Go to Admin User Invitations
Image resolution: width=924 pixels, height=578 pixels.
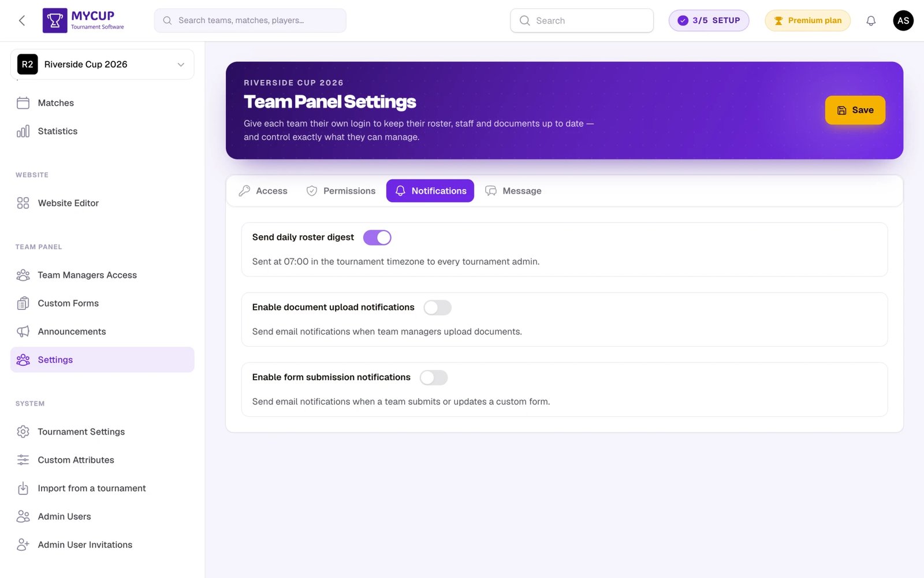point(102,545)
